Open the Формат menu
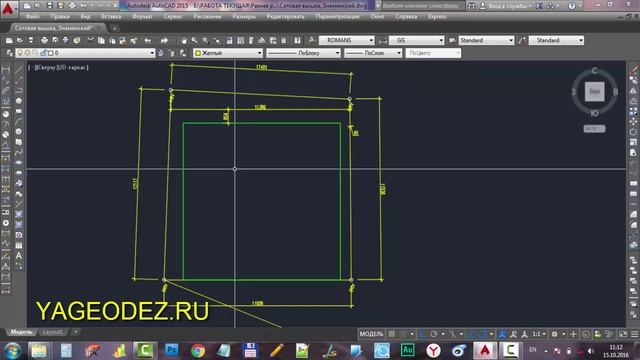The image size is (640, 360). tap(142, 17)
